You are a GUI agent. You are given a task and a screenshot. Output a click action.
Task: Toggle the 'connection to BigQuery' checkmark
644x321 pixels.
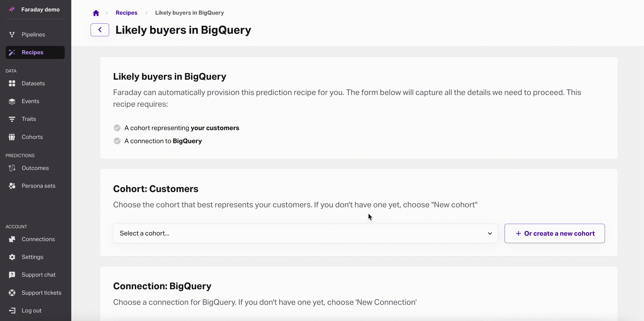pos(117,141)
